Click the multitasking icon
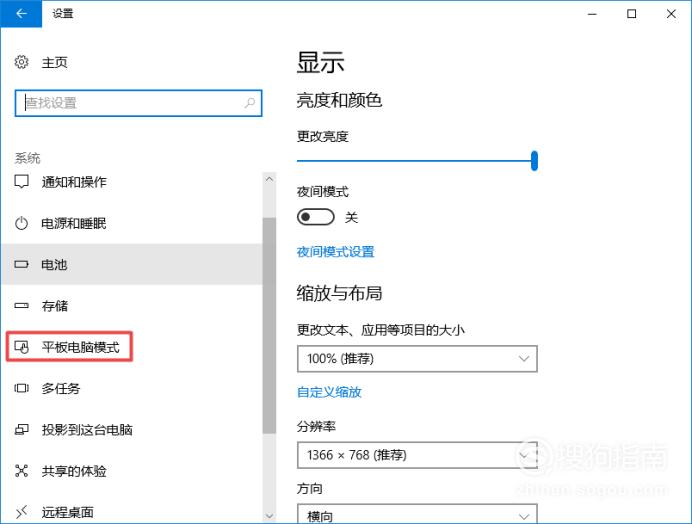This screenshot has height=524, width=692. tap(21, 388)
